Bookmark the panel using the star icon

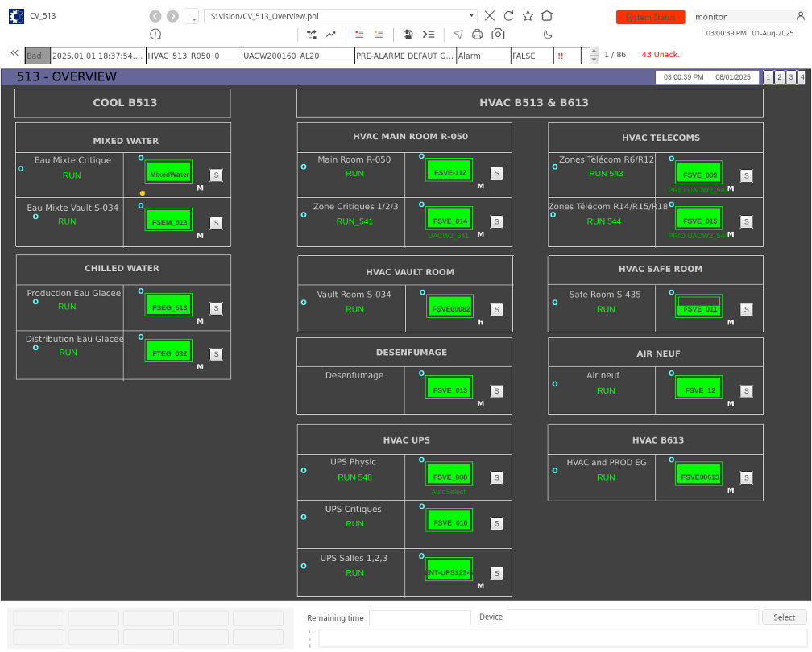point(528,16)
